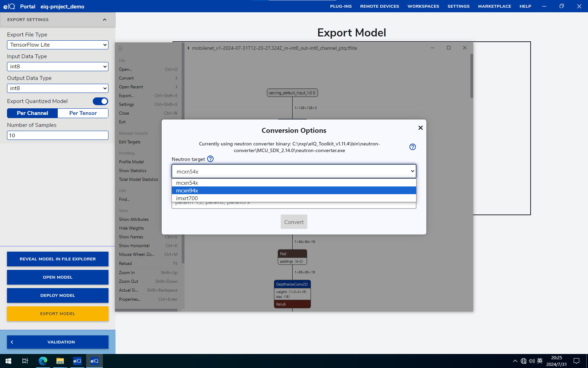588x368 pixels.
Task: Open the Windows Start menu
Action: (x=8, y=361)
